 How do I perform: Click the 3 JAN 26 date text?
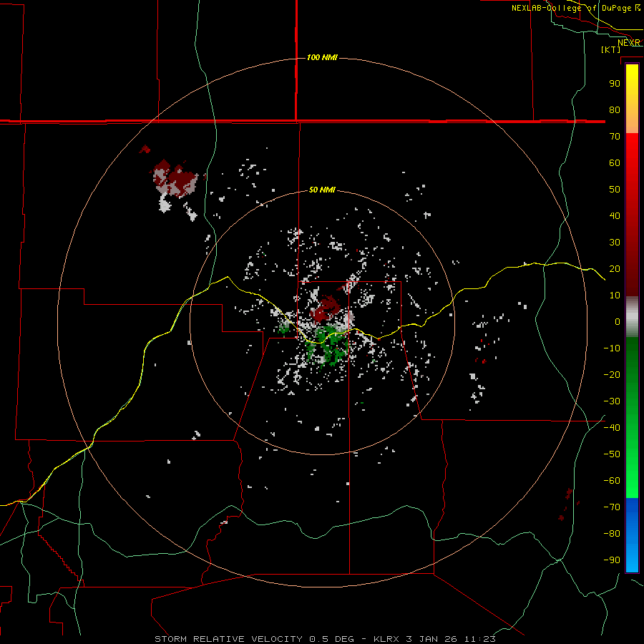click(431, 639)
